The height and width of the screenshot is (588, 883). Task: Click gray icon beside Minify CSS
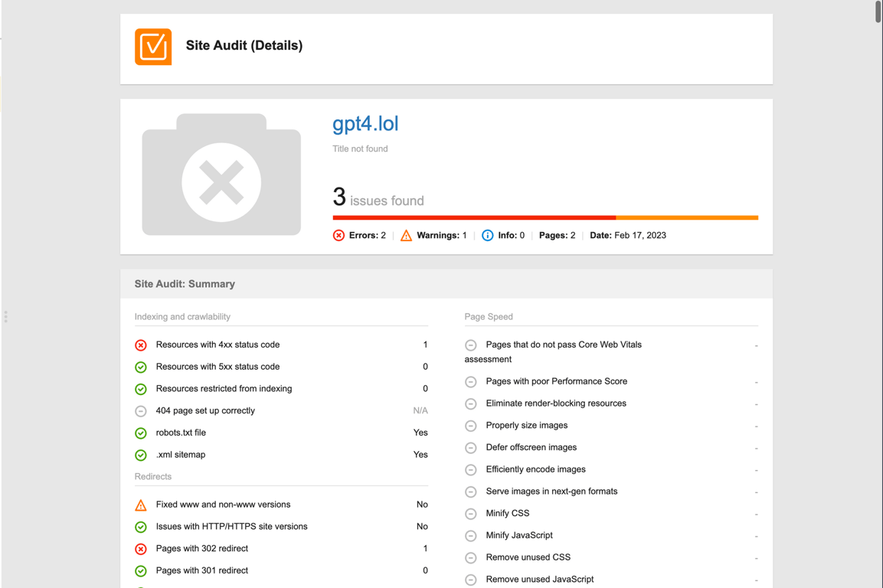point(471,514)
